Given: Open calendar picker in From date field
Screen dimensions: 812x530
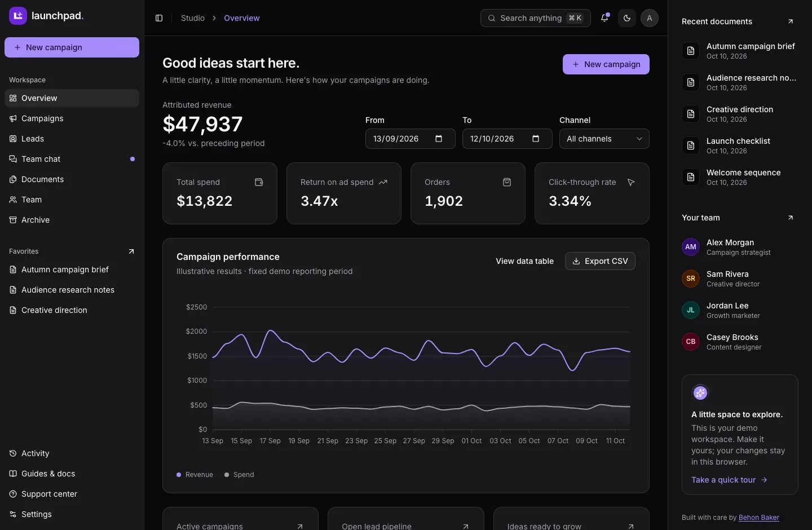Looking at the screenshot, I should tap(439, 139).
